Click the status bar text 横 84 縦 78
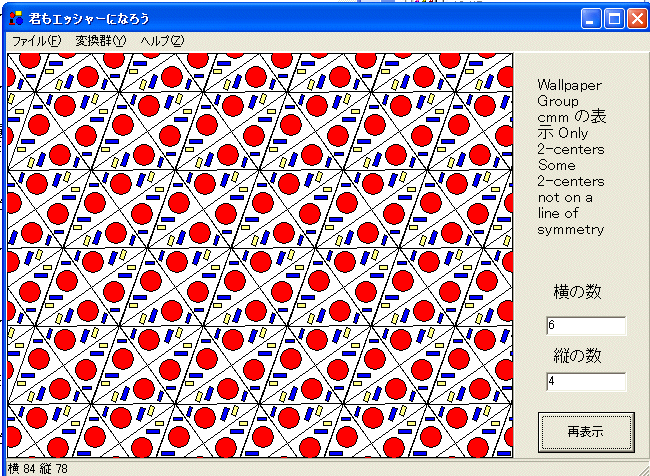Image resolution: width=650 pixels, height=476 pixels. (37, 469)
